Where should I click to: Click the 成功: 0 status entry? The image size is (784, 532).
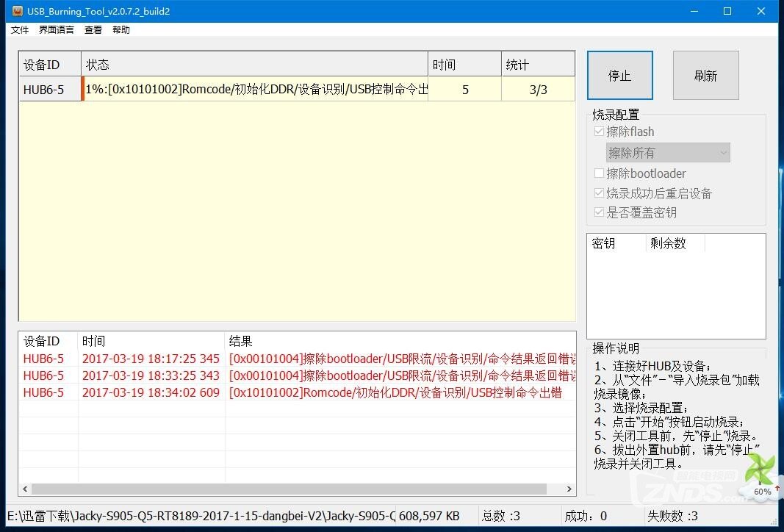pyautogui.click(x=586, y=516)
